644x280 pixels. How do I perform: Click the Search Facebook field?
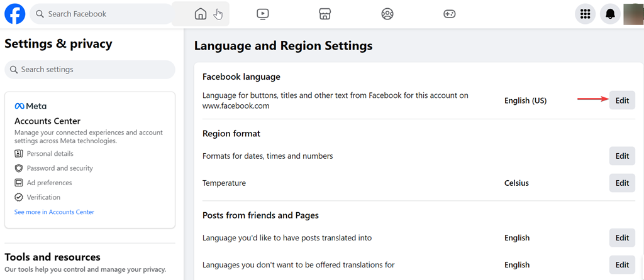point(102,14)
